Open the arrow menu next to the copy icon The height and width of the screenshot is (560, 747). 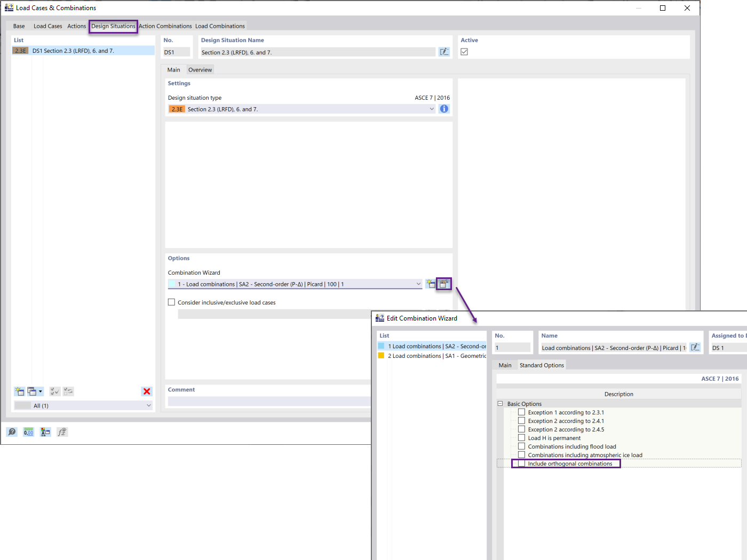pyautogui.click(x=40, y=391)
